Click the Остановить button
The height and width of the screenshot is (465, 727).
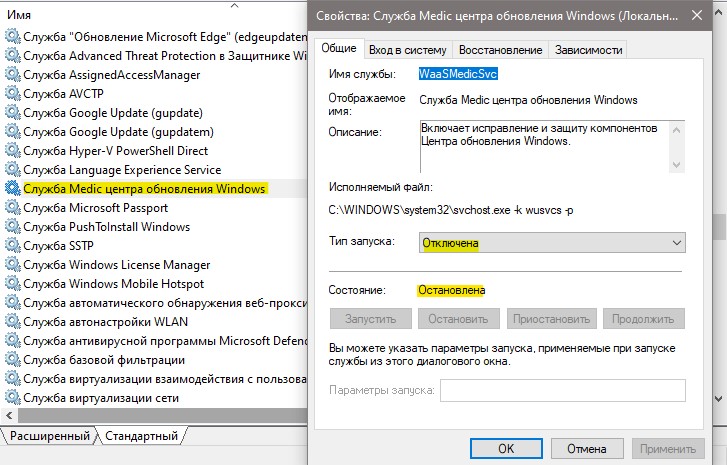tap(459, 319)
